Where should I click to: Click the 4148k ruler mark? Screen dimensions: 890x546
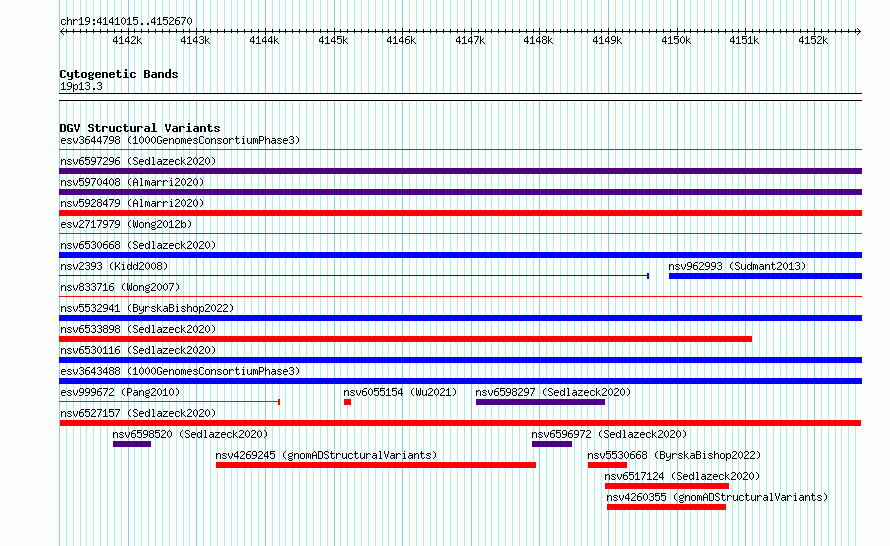pos(538,40)
